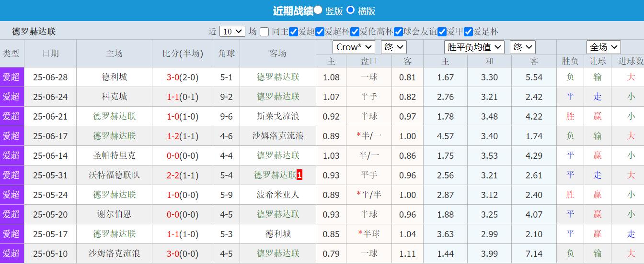644x264 pixels.
Task: Open home team 科克城 link
Action: point(115,97)
